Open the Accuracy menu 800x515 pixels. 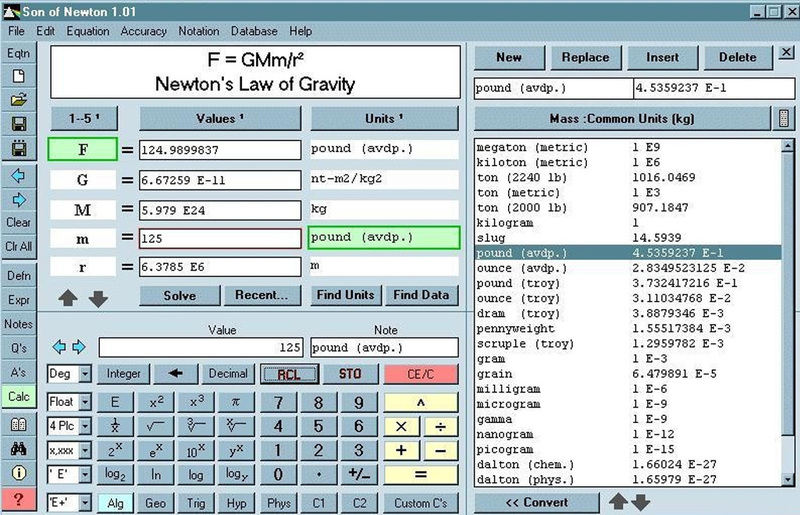[x=143, y=31]
